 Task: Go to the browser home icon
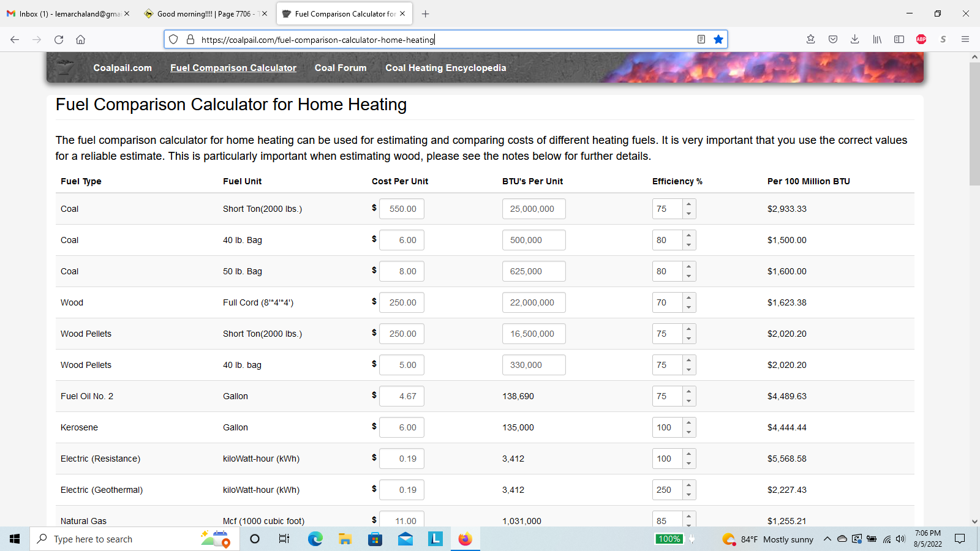pos(80,40)
